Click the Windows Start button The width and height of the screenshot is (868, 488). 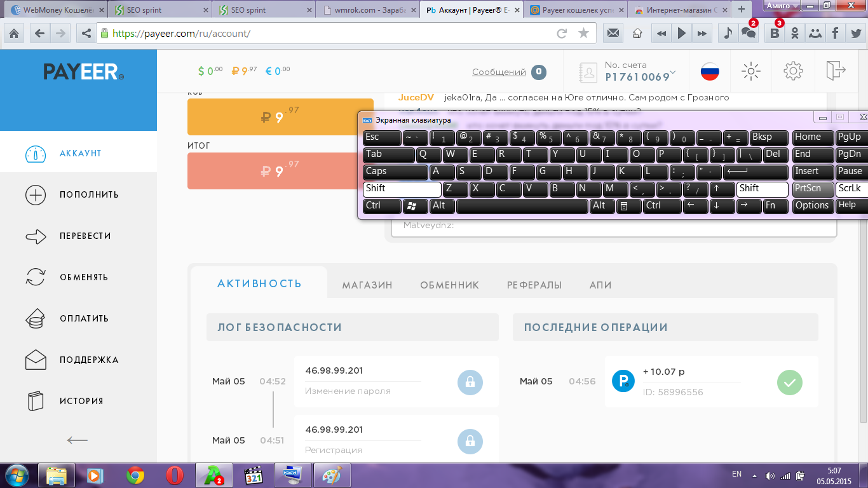click(x=16, y=475)
